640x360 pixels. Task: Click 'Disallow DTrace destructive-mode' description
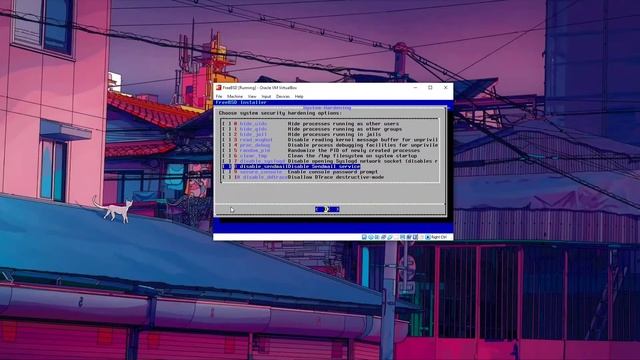[x=336, y=177]
